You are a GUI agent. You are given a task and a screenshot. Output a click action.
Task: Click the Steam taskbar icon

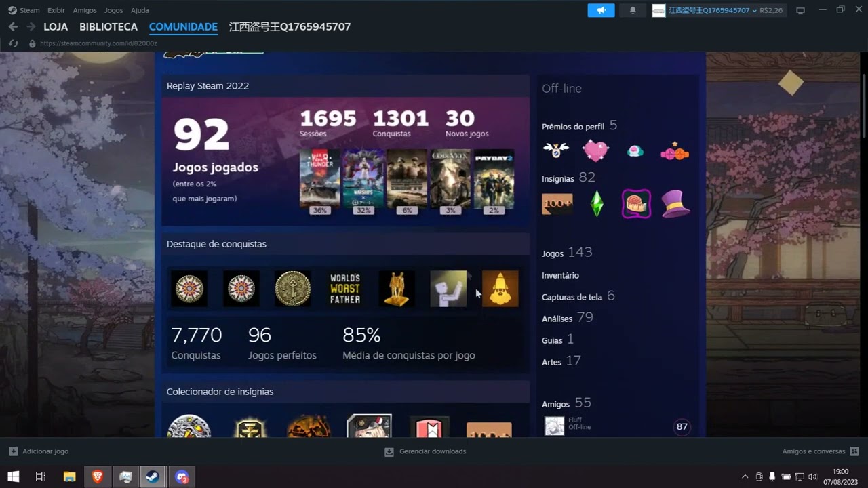(x=153, y=476)
